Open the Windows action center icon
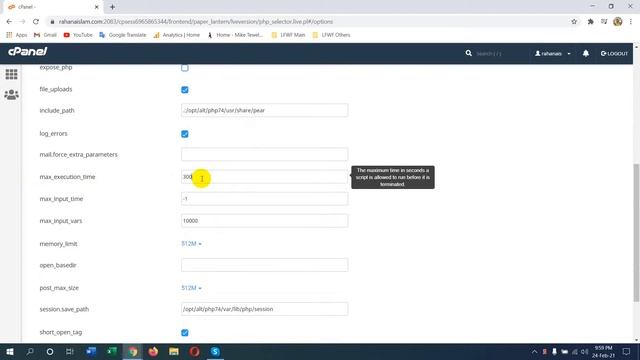640x360 pixels. (627, 351)
